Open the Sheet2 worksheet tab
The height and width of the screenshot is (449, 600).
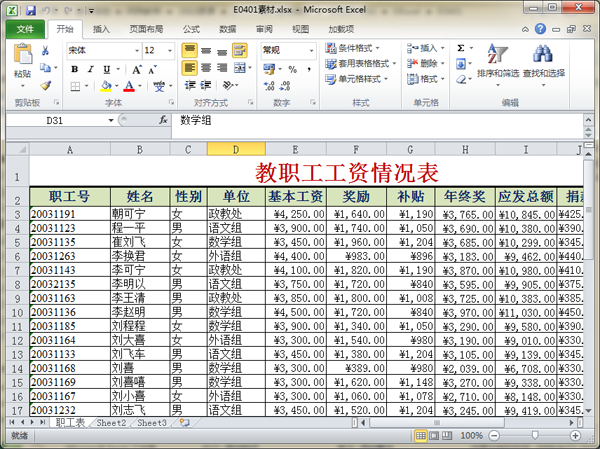click(x=111, y=423)
